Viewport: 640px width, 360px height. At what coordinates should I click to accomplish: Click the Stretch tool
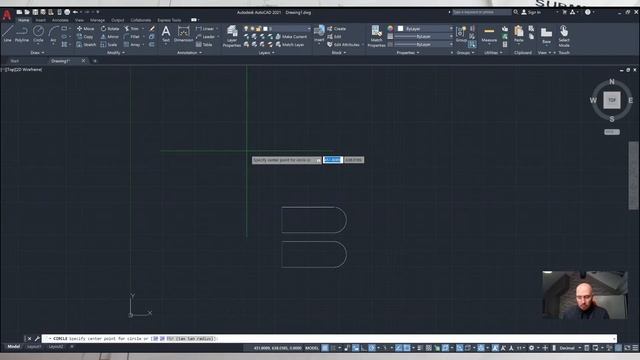(x=86, y=44)
